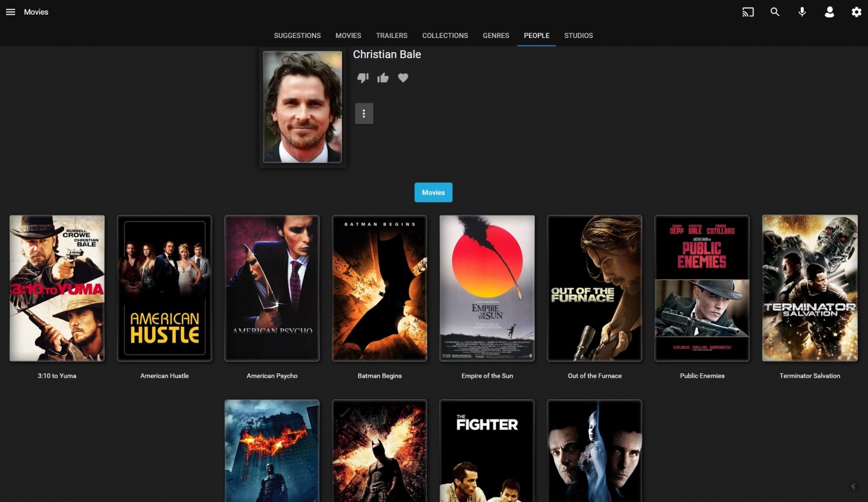Open the settings gear icon
868x502 pixels.
(856, 12)
